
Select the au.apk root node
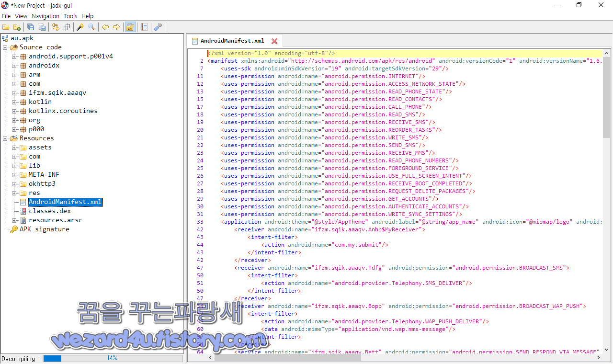(x=22, y=38)
